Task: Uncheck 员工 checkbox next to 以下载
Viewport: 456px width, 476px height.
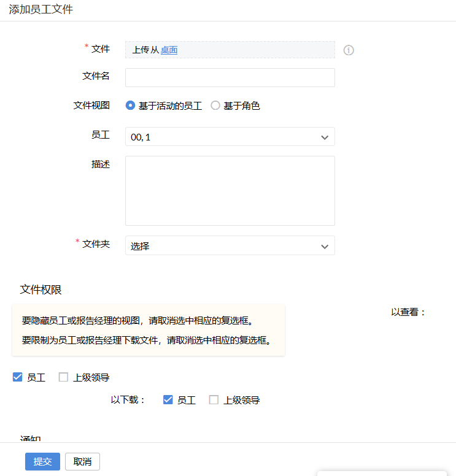Action: click(168, 400)
